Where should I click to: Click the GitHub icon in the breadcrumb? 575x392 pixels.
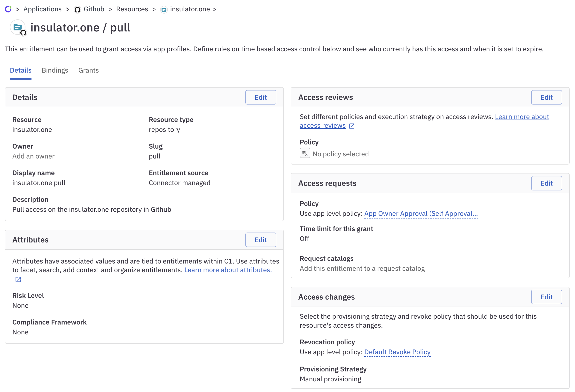78,9
